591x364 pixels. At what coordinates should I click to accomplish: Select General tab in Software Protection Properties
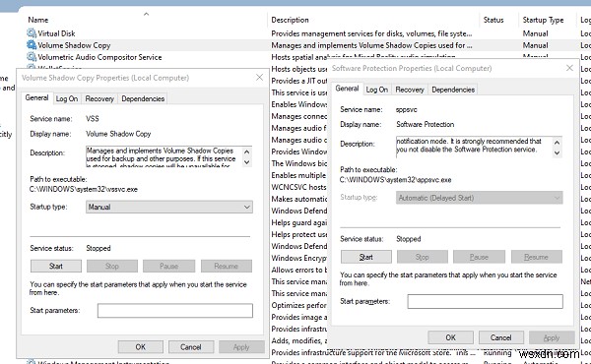pyautogui.click(x=347, y=89)
